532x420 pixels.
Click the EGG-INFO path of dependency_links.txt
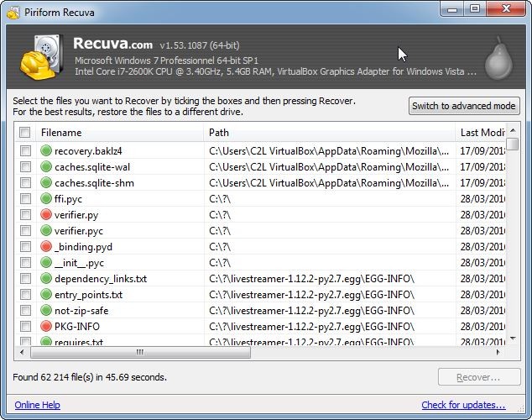coord(311,279)
